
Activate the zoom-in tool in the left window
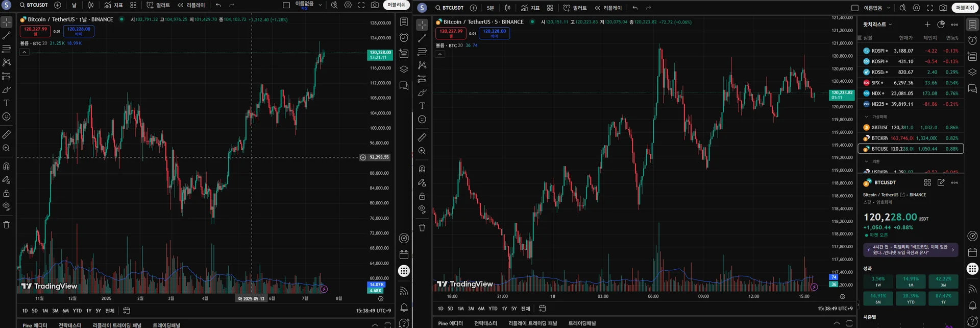[x=7, y=148]
